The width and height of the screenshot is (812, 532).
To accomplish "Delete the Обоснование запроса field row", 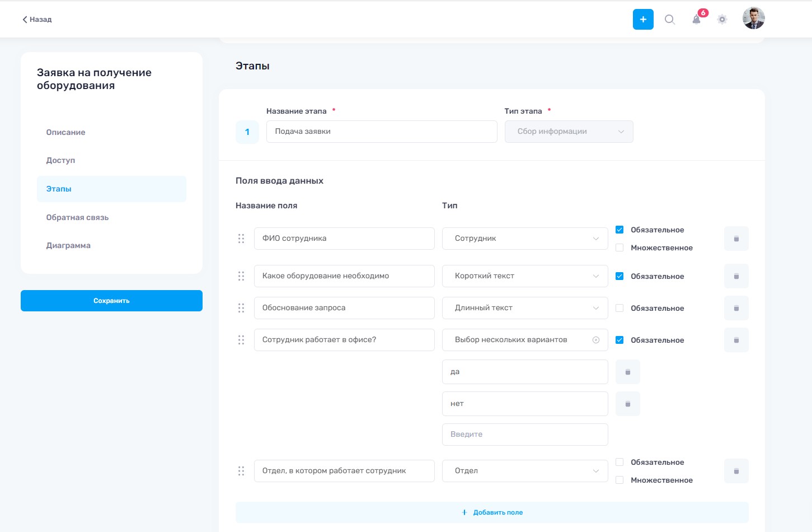I will point(736,308).
